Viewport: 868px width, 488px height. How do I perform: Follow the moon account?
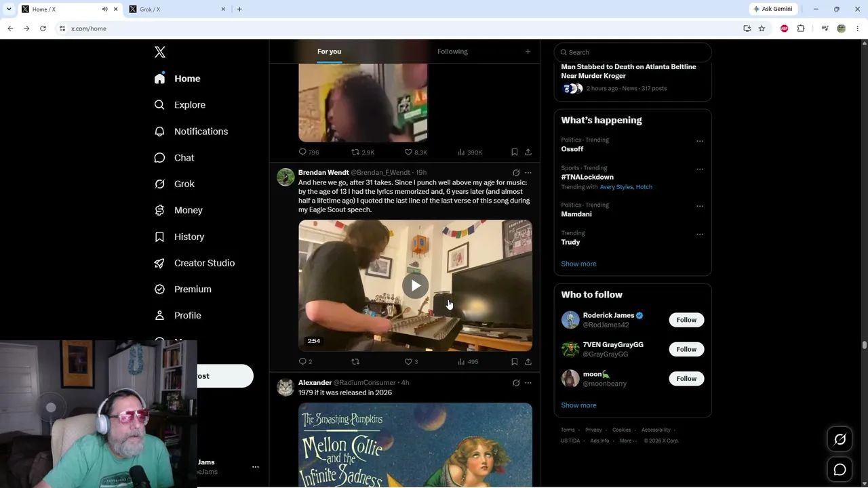pos(686,379)
